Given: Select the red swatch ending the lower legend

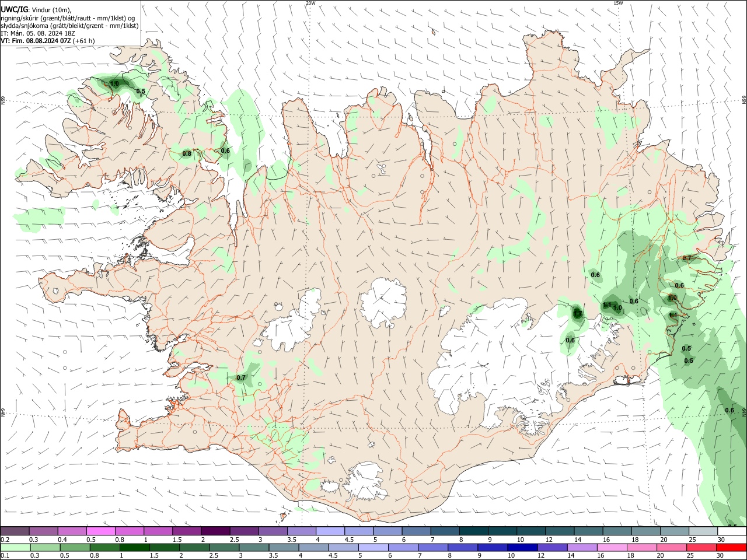Looking at the screenshot, I should coord(732,548).
